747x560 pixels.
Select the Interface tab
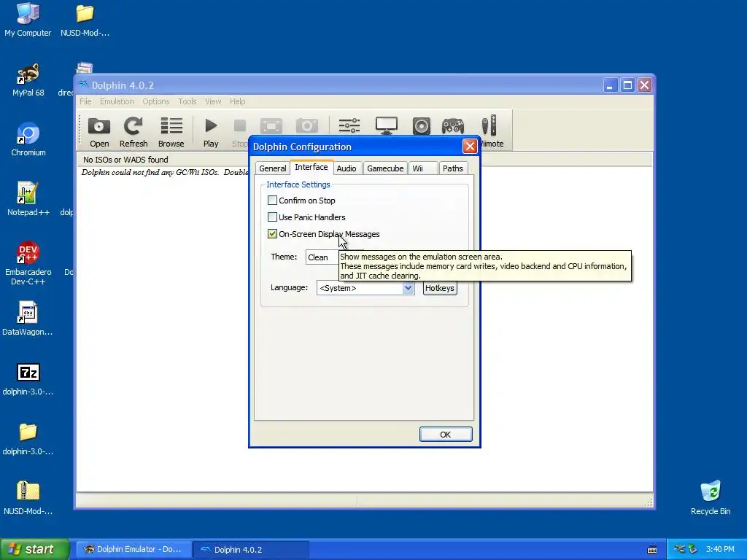(311, 167)
